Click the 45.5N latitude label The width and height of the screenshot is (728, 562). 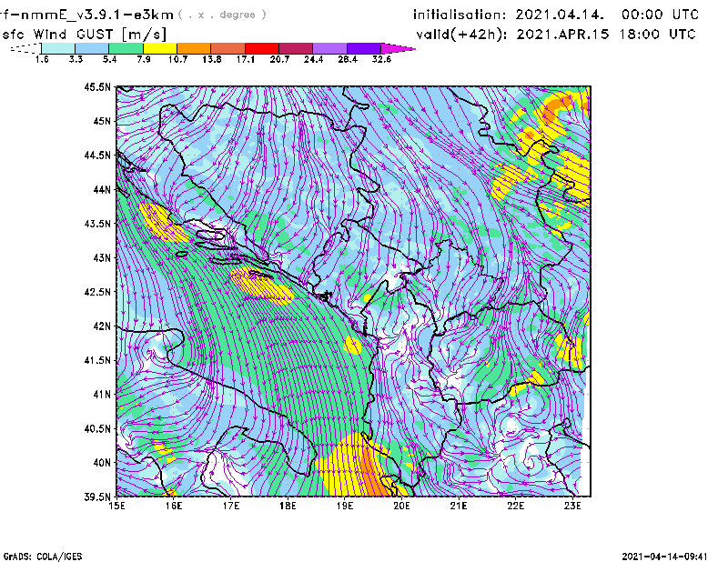click(97, 86)
